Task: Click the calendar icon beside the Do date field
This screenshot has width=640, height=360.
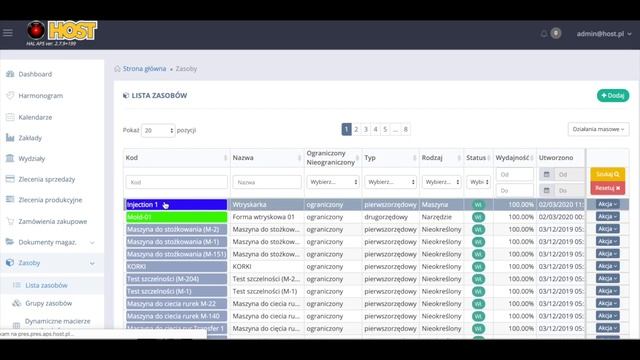Action: coord(547,190)
